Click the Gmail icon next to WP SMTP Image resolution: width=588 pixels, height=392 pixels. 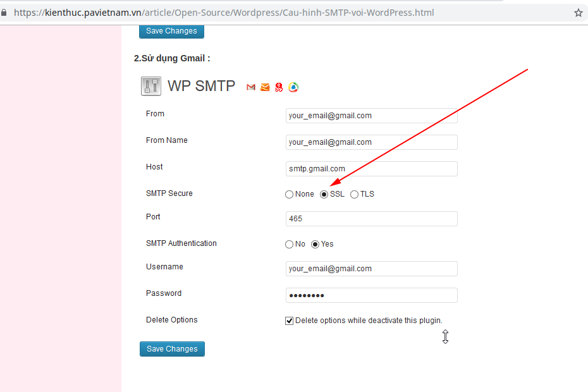tap(251, 87)
